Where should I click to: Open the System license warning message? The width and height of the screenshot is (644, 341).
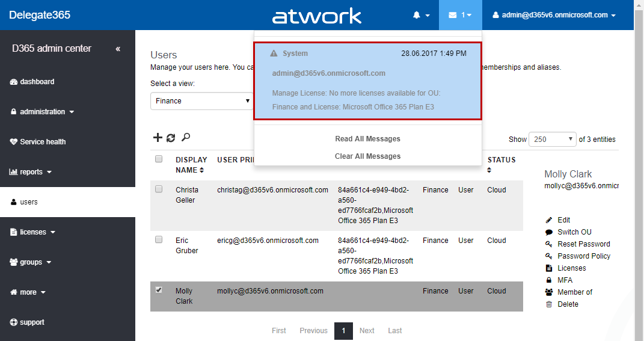pos(367,81)
